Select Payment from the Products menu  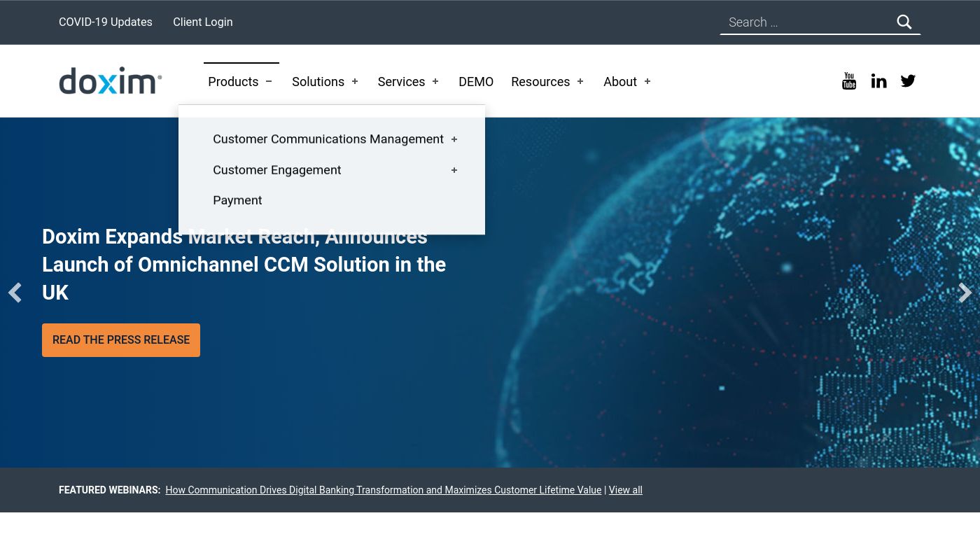pyautogui.click(x=237, y=200)
